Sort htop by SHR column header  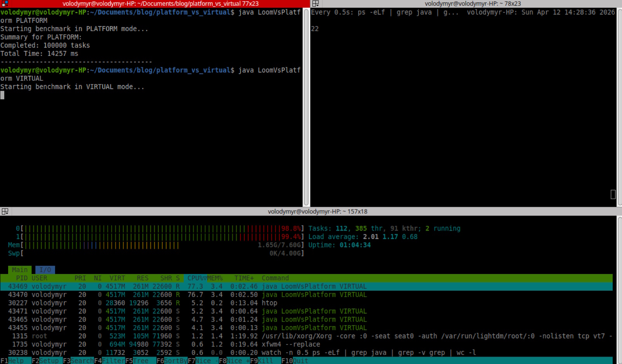[166, 278]
